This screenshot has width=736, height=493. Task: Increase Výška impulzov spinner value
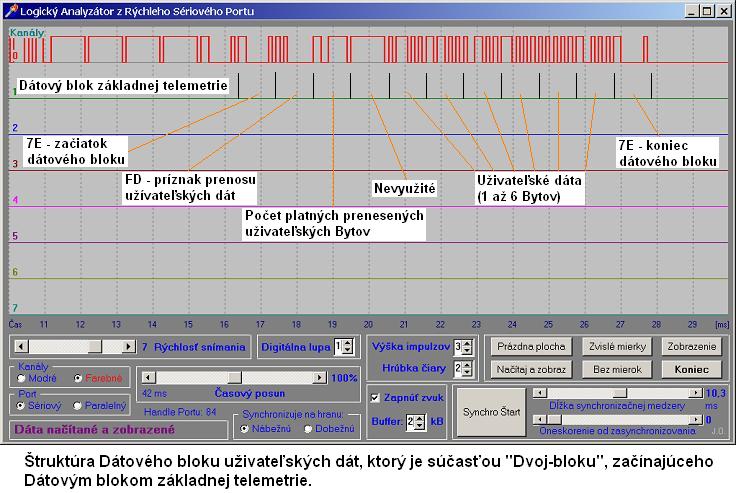tap(467, 343)
